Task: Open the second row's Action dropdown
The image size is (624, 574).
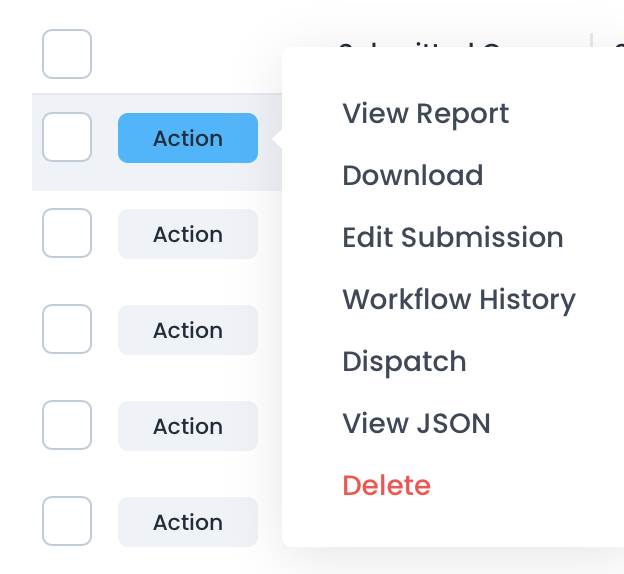Action: (187, 234)
